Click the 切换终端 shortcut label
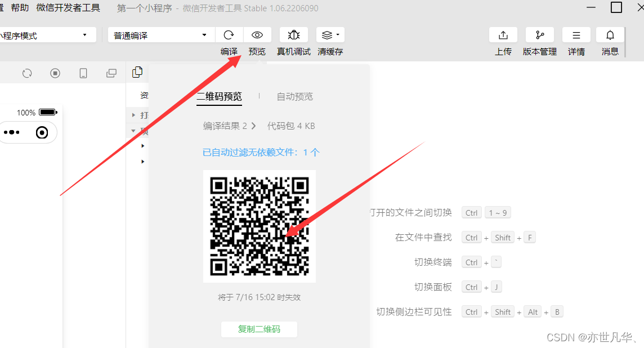Image resolution: width=644 pixels, height=348 pixels. click(x=433, y=262)
